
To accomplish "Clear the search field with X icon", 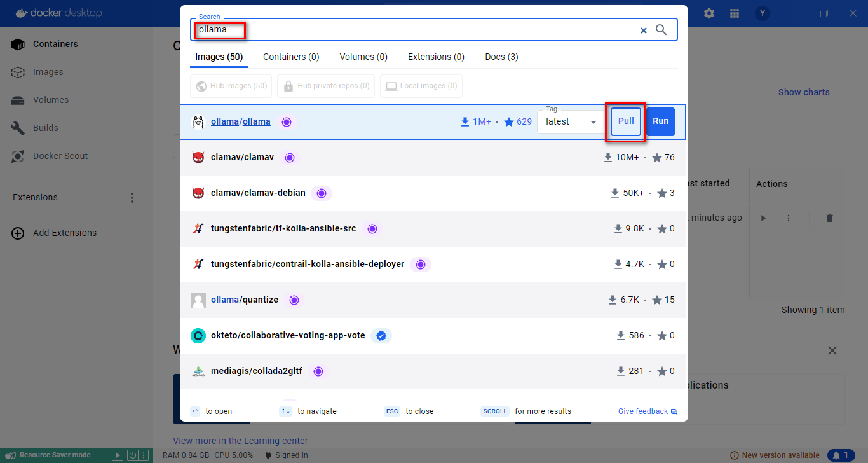I will [x=643, y=30].
